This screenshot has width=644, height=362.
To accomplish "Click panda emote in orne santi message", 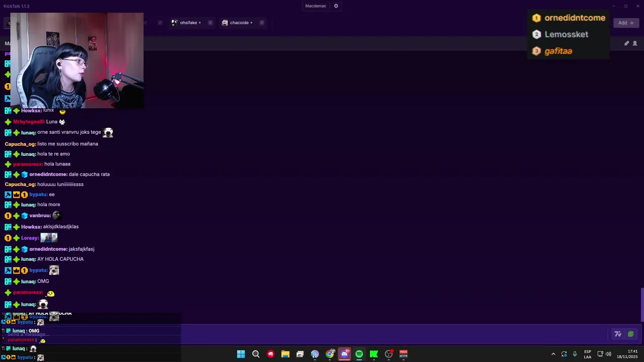I will click(108, 133).
